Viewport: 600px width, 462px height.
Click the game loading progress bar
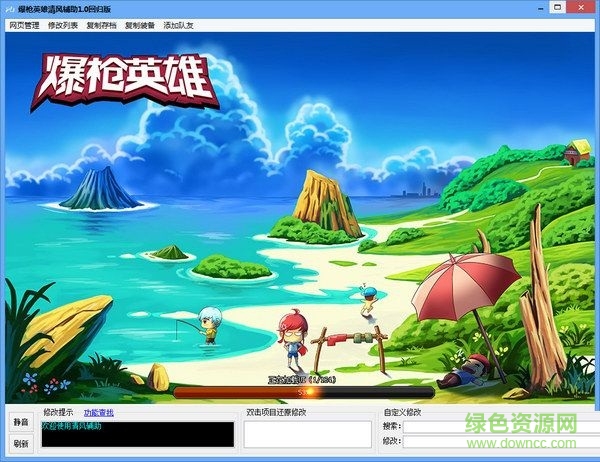pos(300,392)
